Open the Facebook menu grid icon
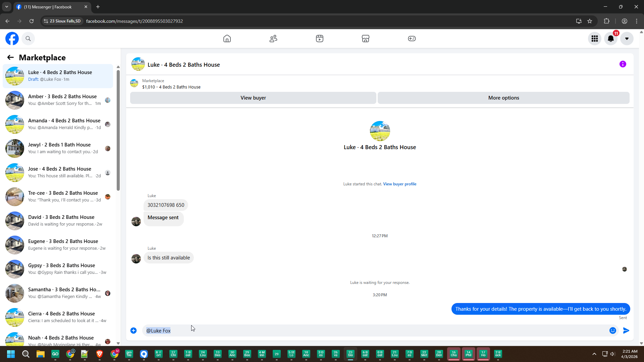644x362 pixels. pos(595,39)
